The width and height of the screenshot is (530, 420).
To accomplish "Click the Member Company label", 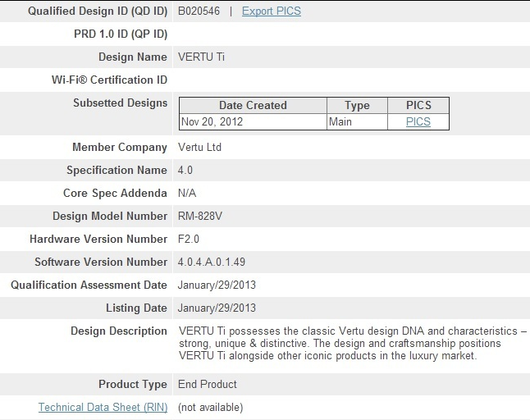I will (120, 148).
